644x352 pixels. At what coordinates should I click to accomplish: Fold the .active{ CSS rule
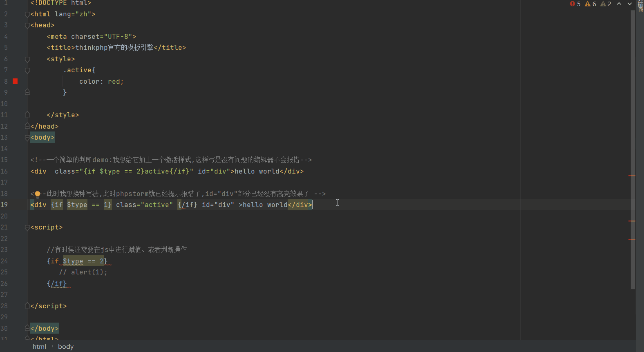click(x=27, y=70)
